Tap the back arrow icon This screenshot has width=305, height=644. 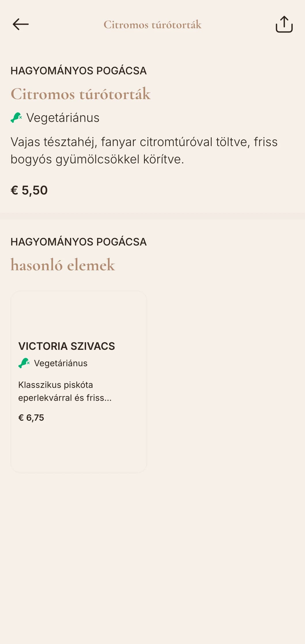coord(21,24)
